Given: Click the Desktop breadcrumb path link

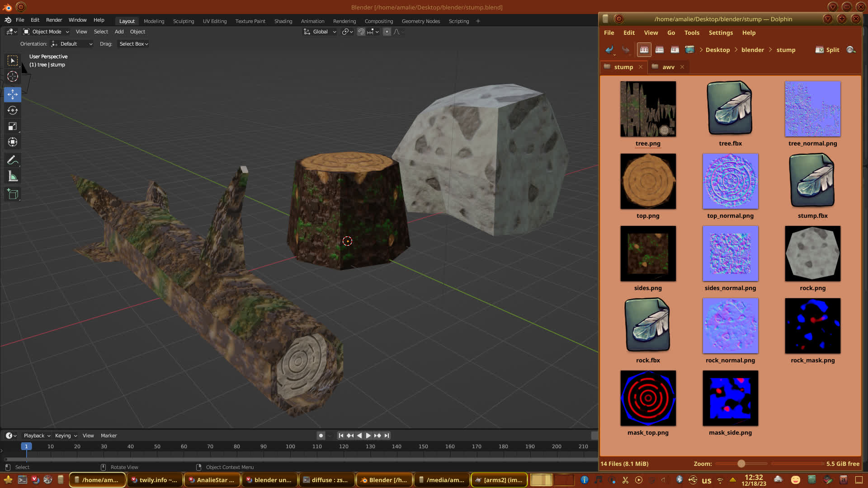Looking at the screenshot, I should pyautogui.click(x=717, y=50).
